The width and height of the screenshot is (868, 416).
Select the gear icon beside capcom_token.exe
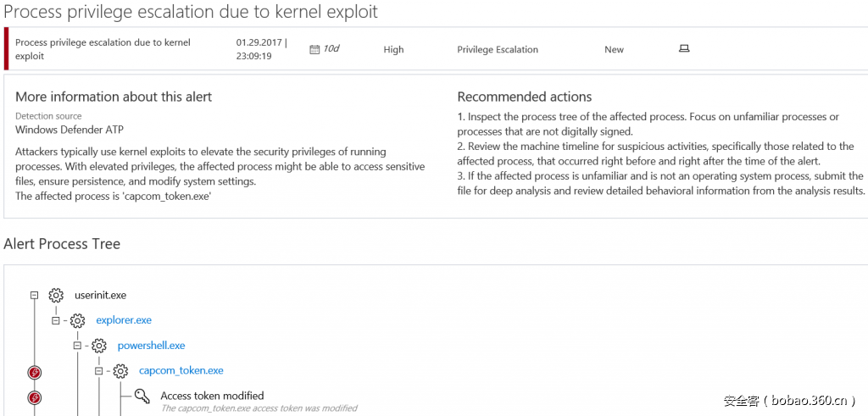click(x=120, y=371)
